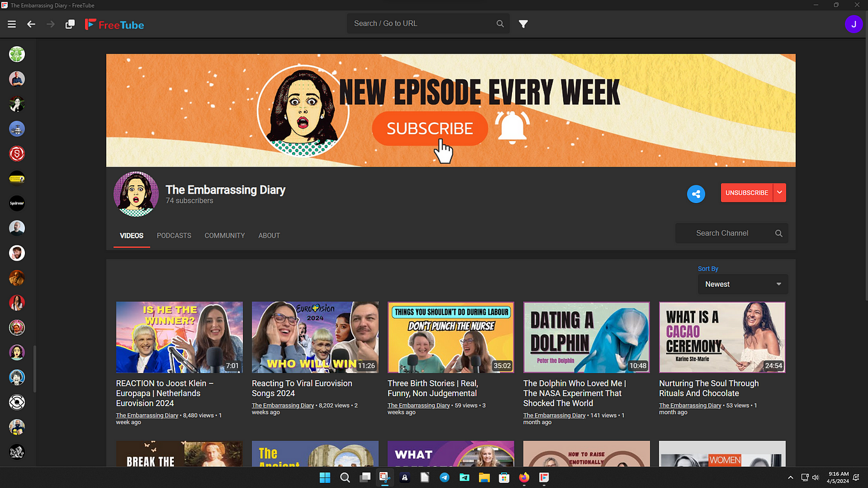Expand the Unsubscribe button dropdown arrow
The height and width of the screenshot is (488, 868).
779,192
